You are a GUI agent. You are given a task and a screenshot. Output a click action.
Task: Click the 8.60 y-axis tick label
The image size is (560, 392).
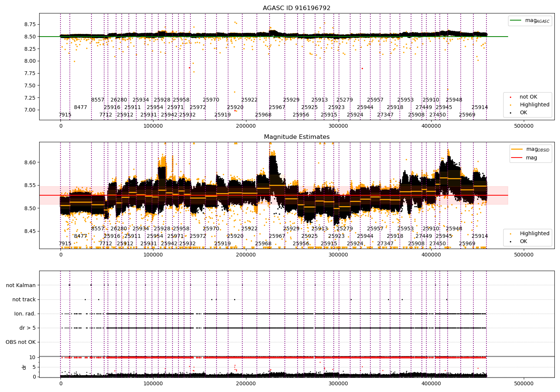30,162
